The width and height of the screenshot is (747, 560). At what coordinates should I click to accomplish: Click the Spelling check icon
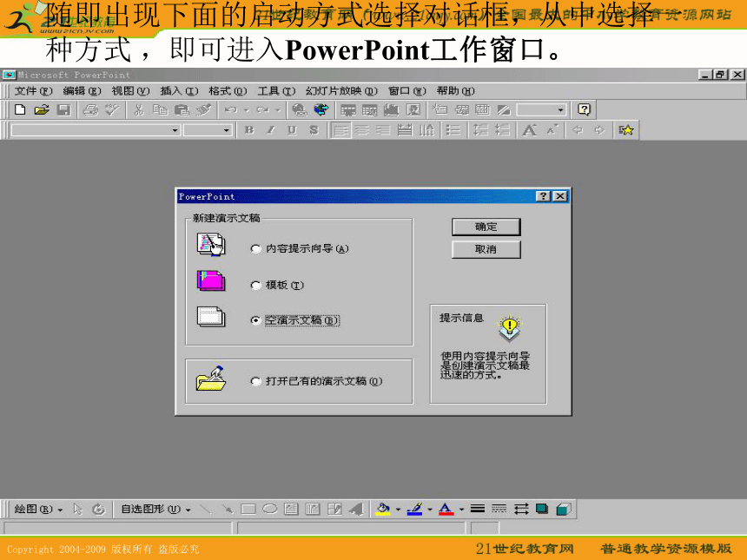(112, 110)
